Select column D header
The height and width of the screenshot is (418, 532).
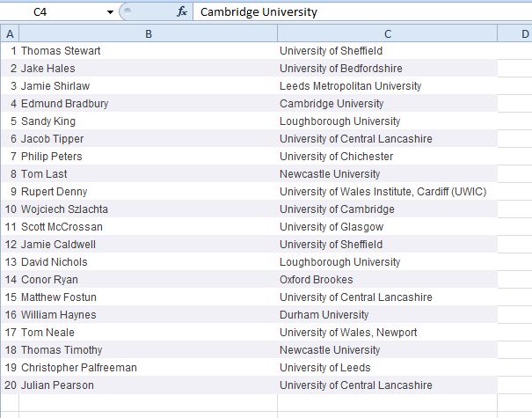click(x=515, y=34)
